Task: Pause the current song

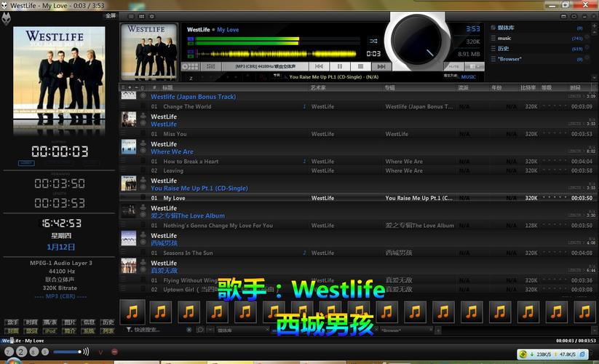Action: 340,66
